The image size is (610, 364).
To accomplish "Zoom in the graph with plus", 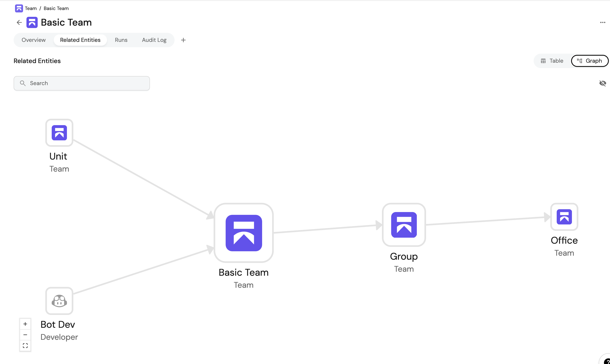I will [25, 324].
